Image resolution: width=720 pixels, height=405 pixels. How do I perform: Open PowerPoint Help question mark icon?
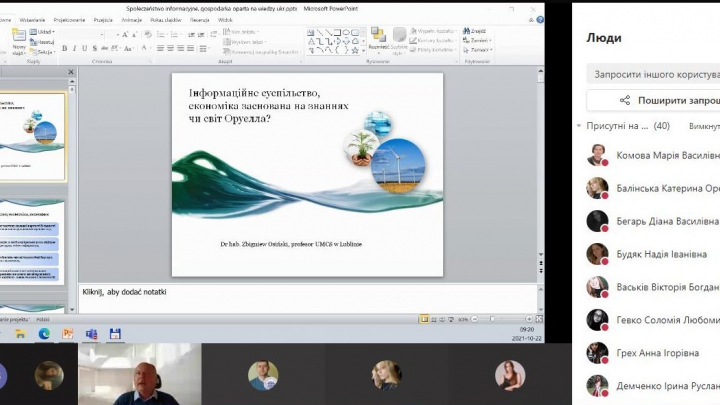point(540,20)
